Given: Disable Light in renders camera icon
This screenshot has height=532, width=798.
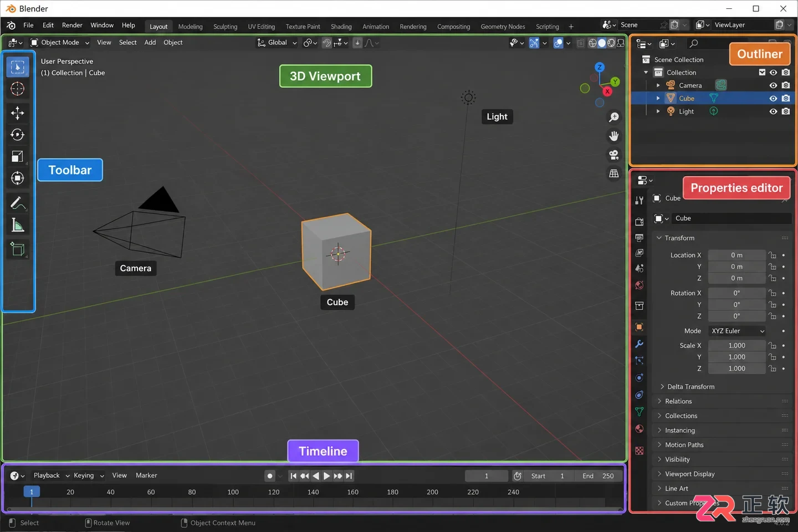Looking at the screenshot, I should point(786,111).
